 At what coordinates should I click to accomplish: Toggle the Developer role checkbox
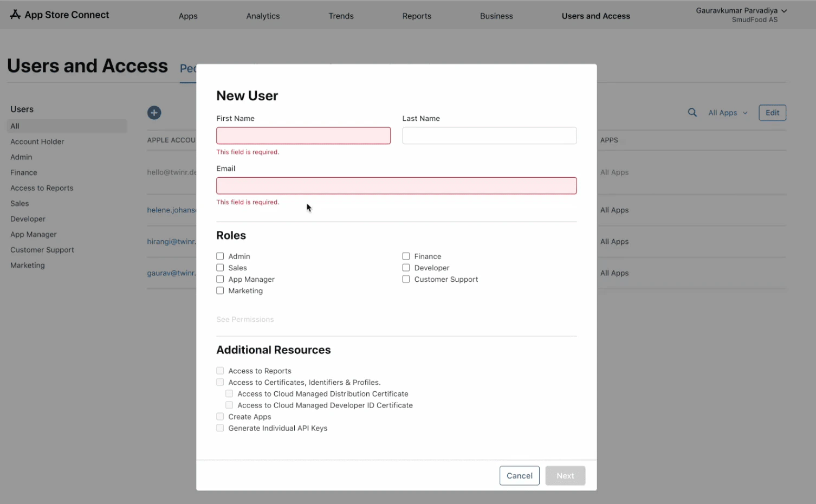406,268
